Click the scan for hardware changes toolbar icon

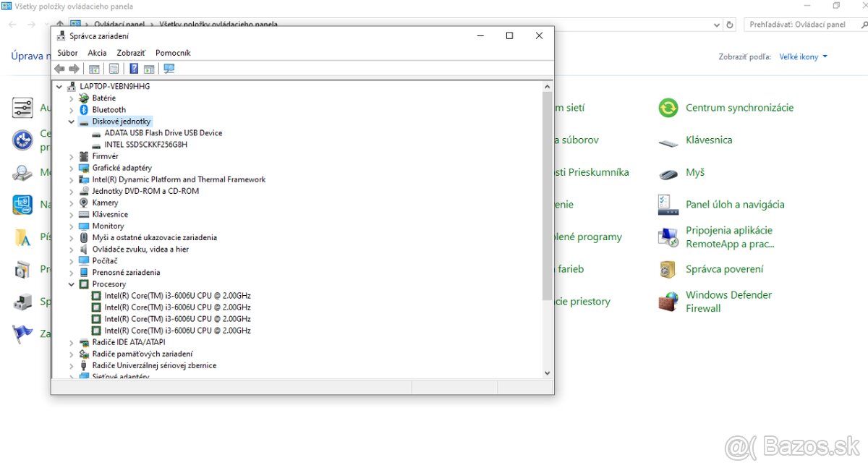pyautogui.click(x=169, y=69)
